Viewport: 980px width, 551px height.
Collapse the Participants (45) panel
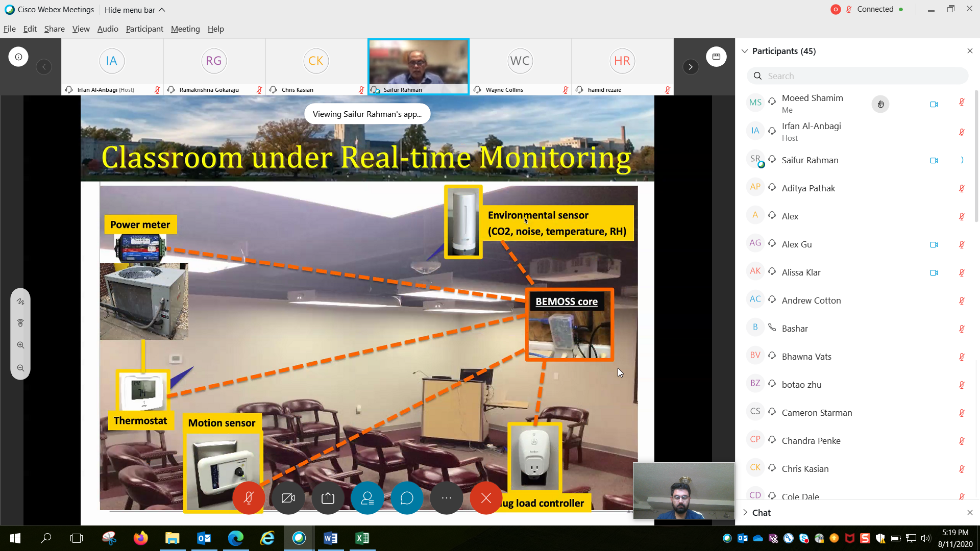[745, 51]
